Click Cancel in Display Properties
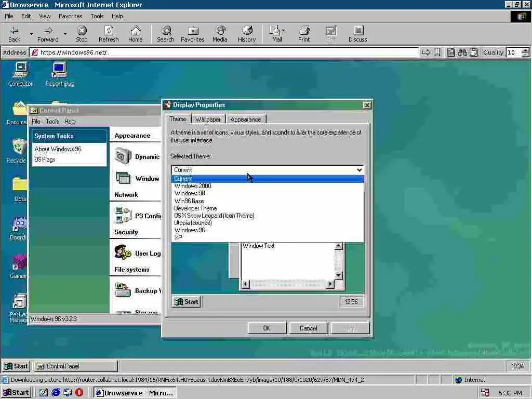 click(x=308, y=328)
